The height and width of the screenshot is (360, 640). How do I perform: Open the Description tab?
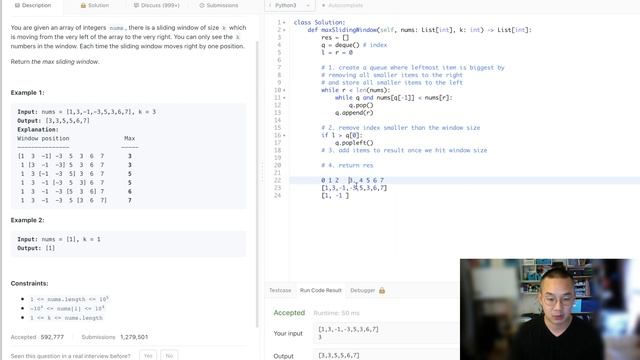pos(33,5)
